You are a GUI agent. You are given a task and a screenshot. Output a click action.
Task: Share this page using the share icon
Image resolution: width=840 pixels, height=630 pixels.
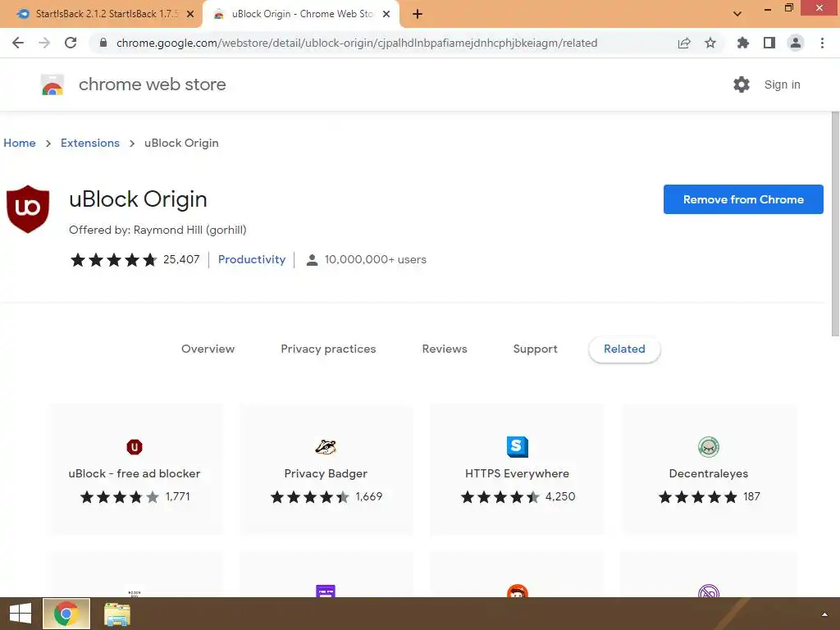(x=684, y=43)
